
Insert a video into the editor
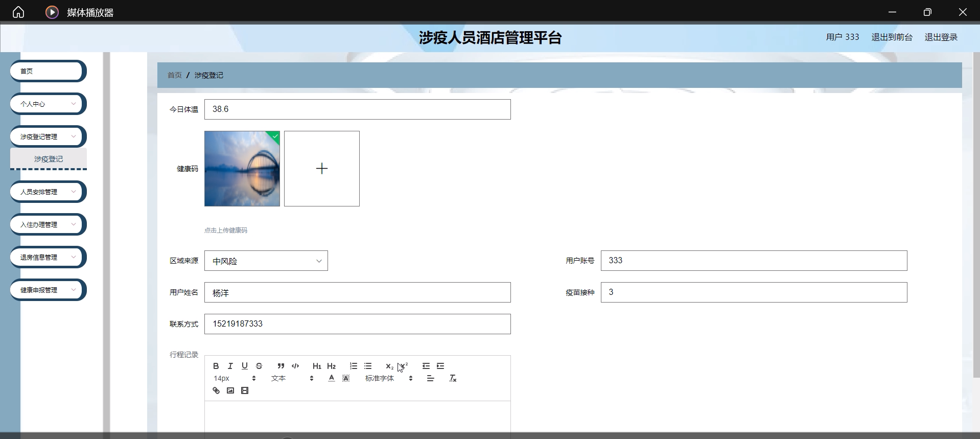pos(245,390)
